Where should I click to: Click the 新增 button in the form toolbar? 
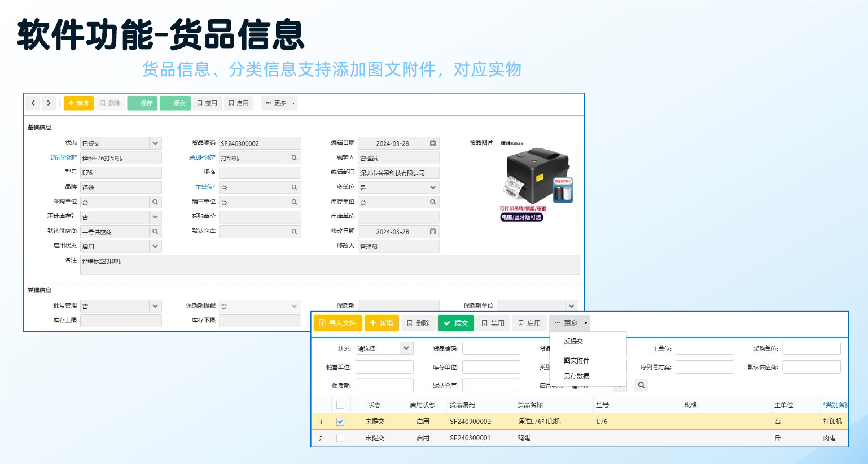(78, 103)
